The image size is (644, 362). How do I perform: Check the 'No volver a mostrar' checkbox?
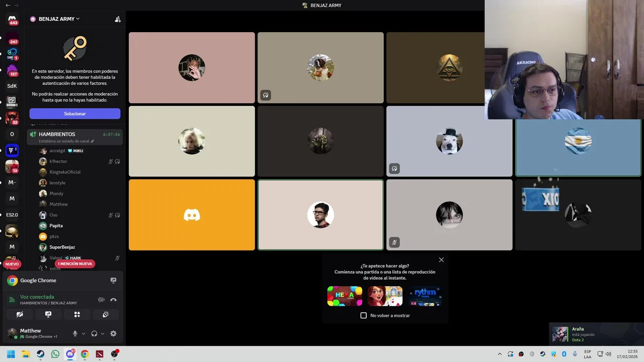[364, 315]
